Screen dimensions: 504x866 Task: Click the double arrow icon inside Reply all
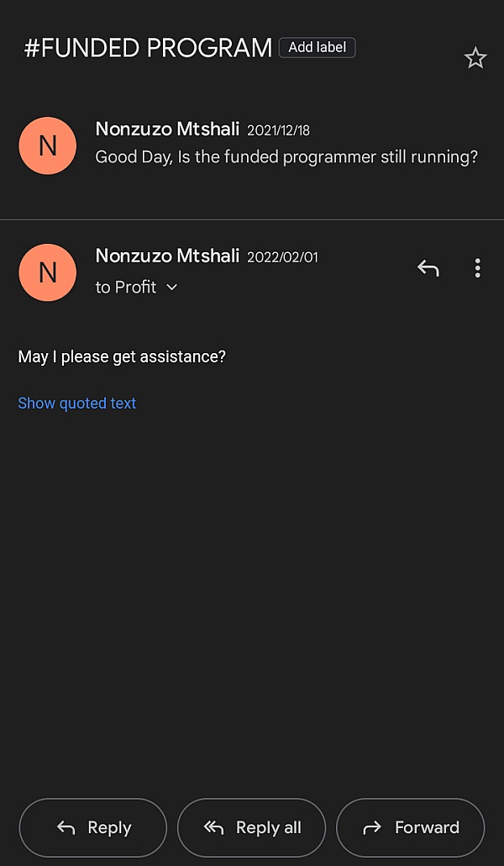coord(214,828)
